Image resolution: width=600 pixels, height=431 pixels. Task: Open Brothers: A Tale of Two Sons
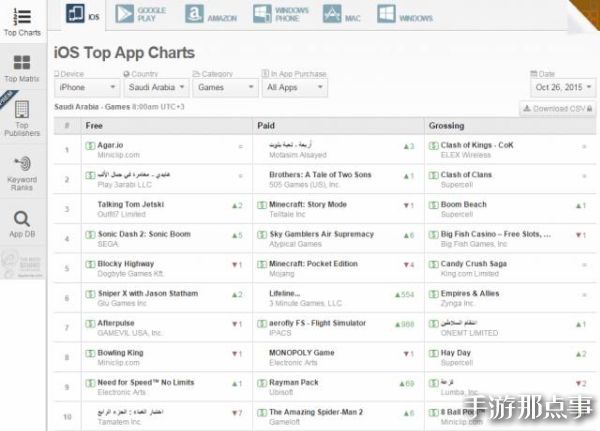pos(320,175)
